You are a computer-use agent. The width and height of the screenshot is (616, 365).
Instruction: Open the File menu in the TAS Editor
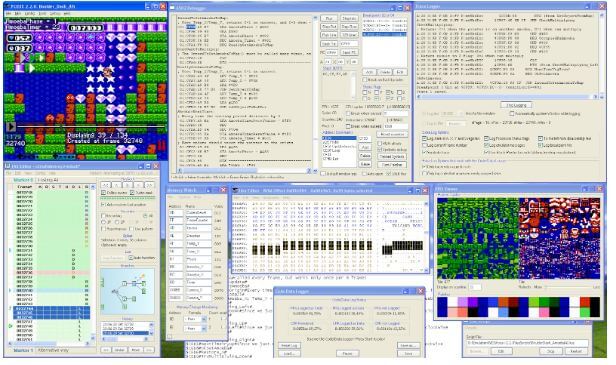8,173
